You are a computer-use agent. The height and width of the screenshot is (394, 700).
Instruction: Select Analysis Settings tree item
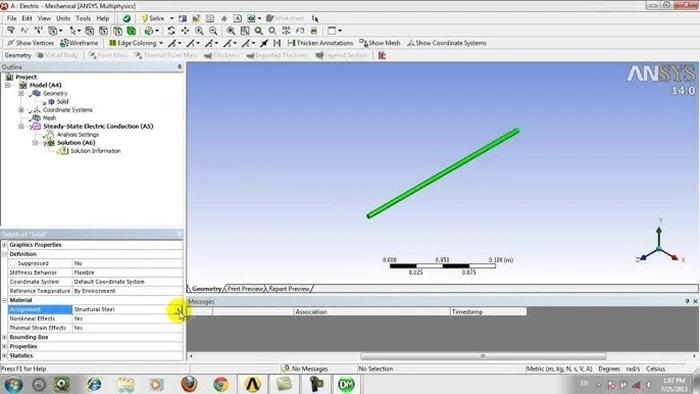point(78,134)
